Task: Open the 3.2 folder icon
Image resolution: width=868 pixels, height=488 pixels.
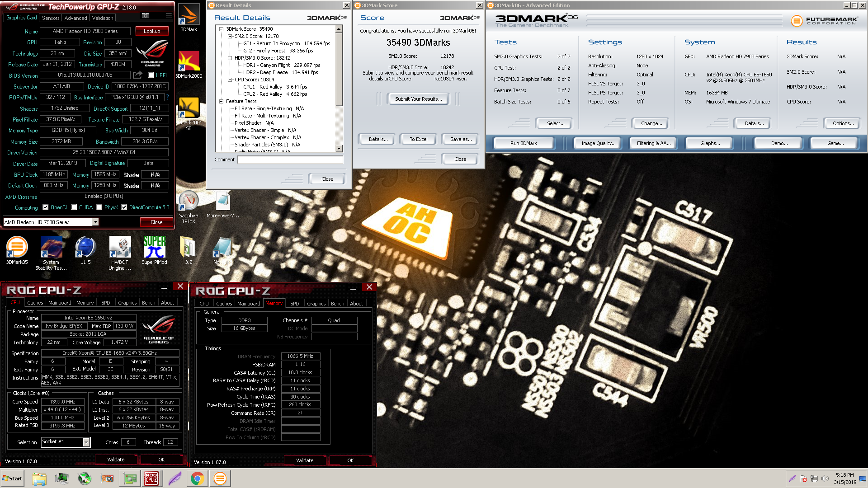Action: (189, 250)
